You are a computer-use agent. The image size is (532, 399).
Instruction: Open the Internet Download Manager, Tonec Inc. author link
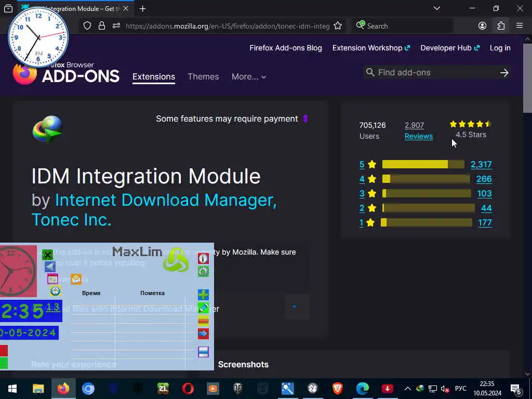coord(154,210)
